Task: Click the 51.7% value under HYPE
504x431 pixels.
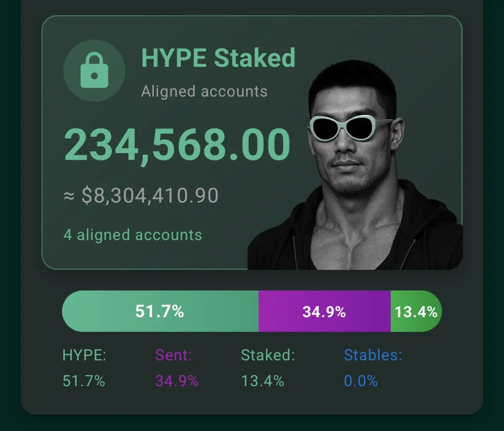Action: [84, 381]
